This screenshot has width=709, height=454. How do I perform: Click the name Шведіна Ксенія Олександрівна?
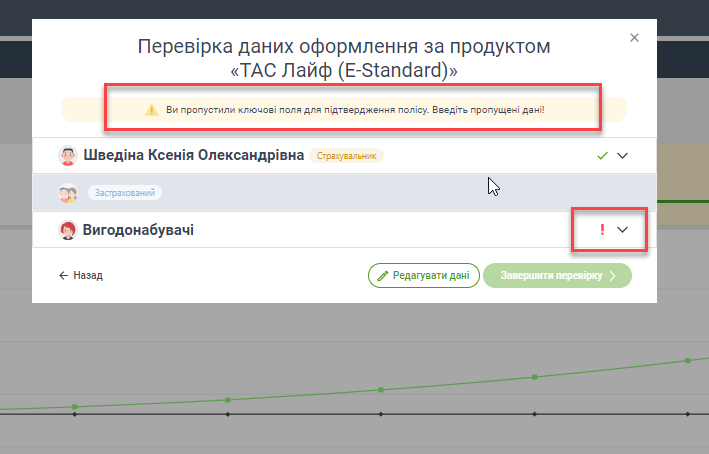tap(194, 155)
